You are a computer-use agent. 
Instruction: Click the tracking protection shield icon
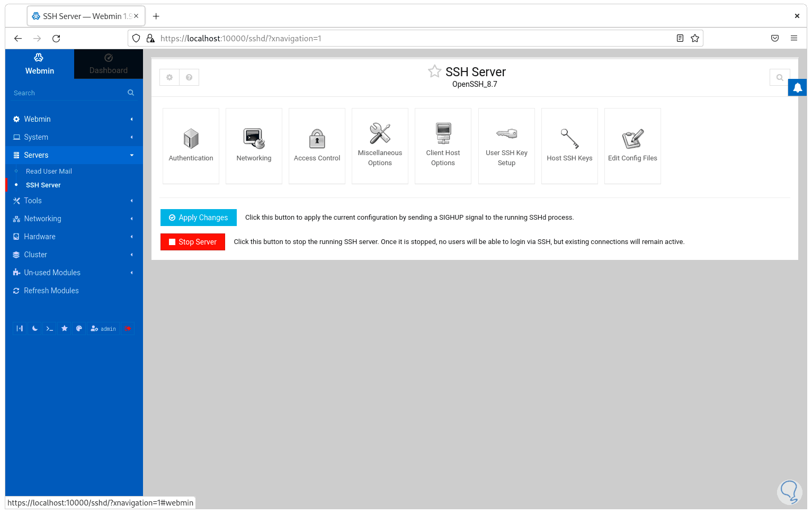[136, 38]
